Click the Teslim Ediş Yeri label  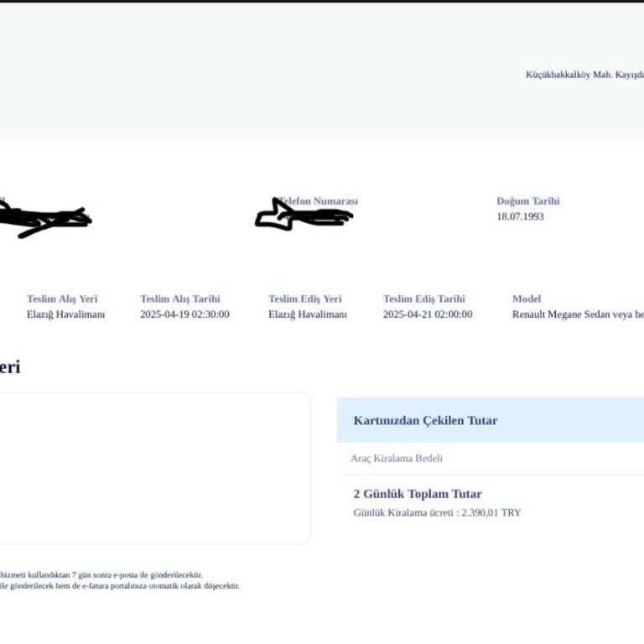click(305, 299)
